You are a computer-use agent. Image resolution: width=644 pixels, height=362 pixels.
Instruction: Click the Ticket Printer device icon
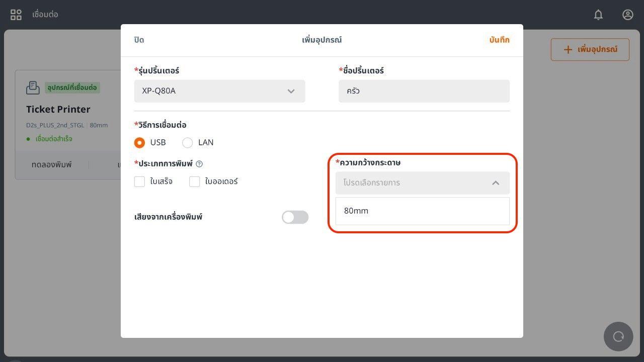click(33, 87)
